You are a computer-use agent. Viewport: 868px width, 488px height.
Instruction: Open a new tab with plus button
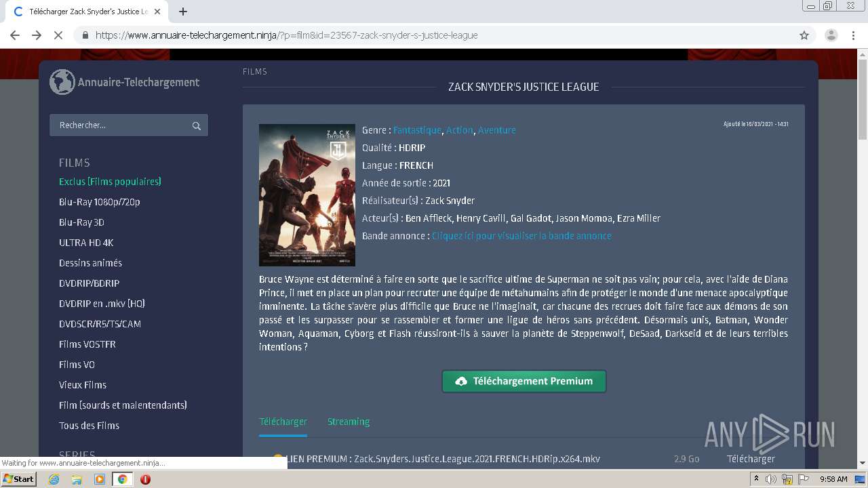[x=183, y=12]
